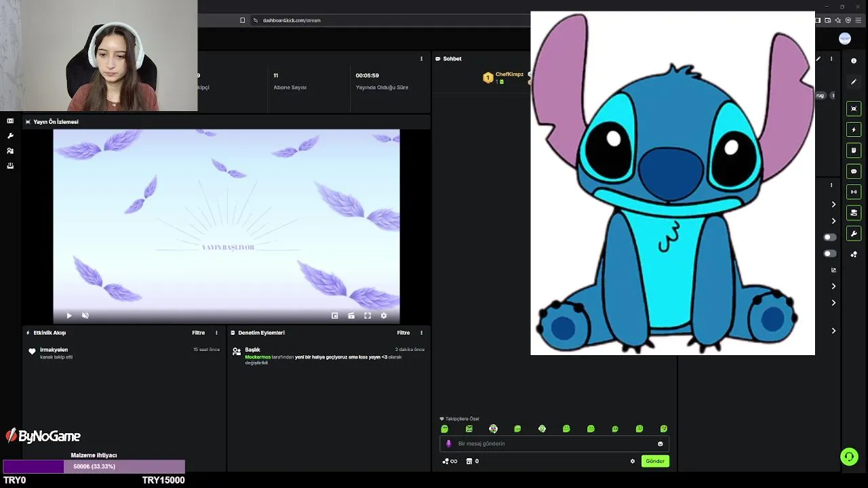The width and height of the screenshot is (868, 488).
Task: Play the stream preview video
Action: [68, 315]
